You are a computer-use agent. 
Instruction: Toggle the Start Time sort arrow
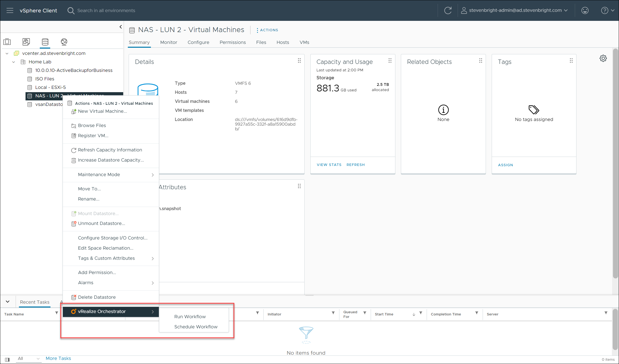point(413,314)
